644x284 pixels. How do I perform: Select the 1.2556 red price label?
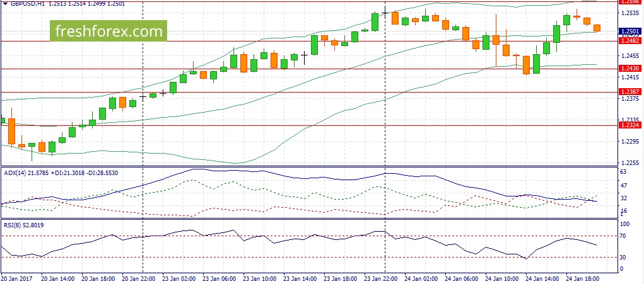point(630,2)
